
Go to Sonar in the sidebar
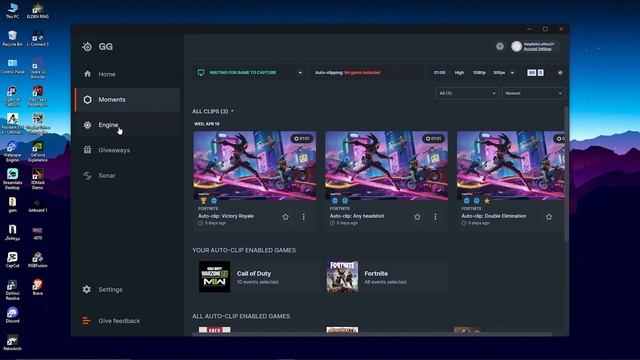click(x=127, y=176)
